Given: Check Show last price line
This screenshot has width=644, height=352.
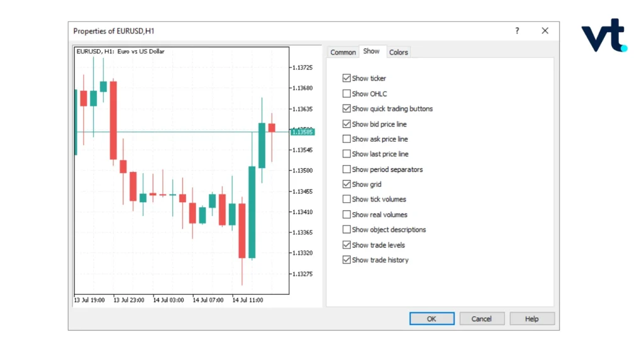Looking at the screenshot, I should [x=347, y=154].
